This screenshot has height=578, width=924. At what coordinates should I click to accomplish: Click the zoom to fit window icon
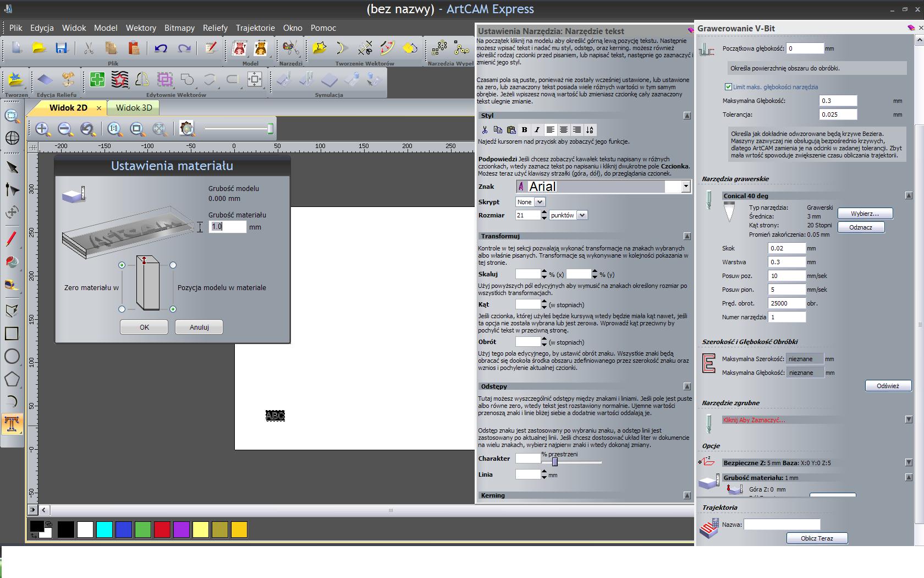[x=137, y=129]
